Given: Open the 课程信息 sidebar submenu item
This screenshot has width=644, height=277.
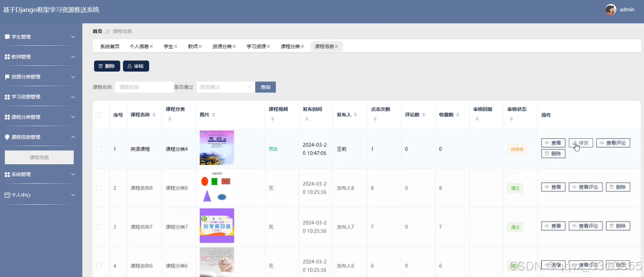Looking at the screenshot, I should tap(39, 157).
